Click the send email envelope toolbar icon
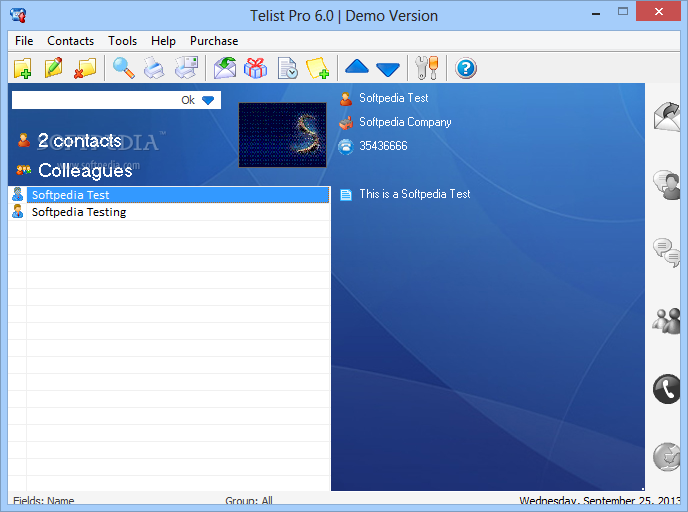688x512 pixels. 225,68
